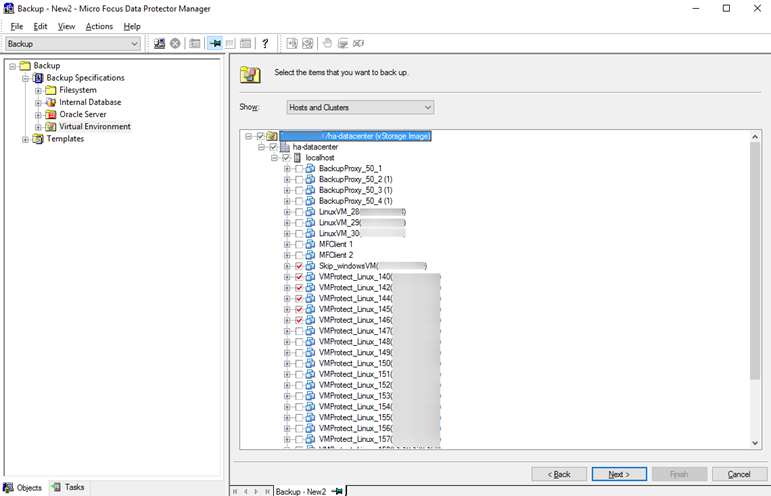This screenshot has height=496, width=771.
Task: Click the properties toolbar icon left of the pin
Action: click(195, 44)
